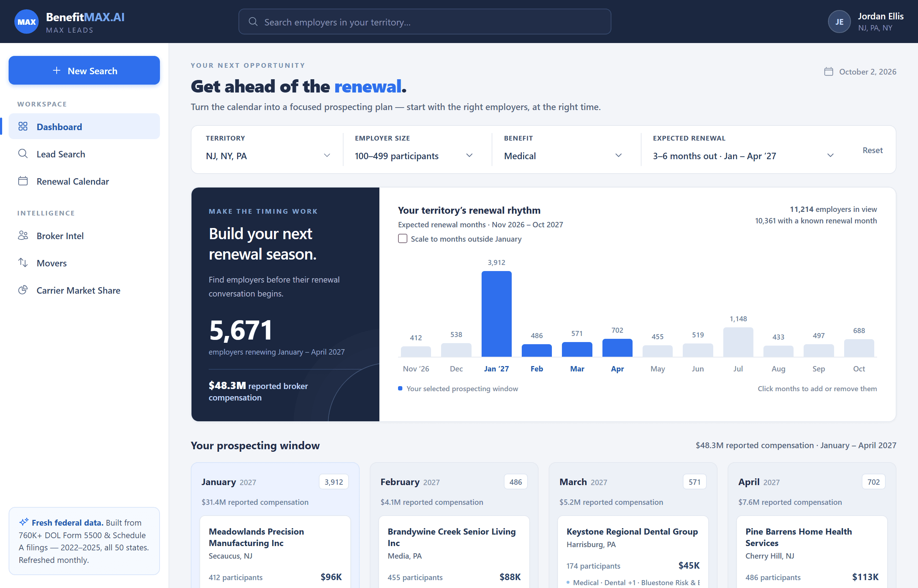Go to Renewal Calendar in sidebar
The width and height of the screenshot is (918, 588).
pos(84,181)
